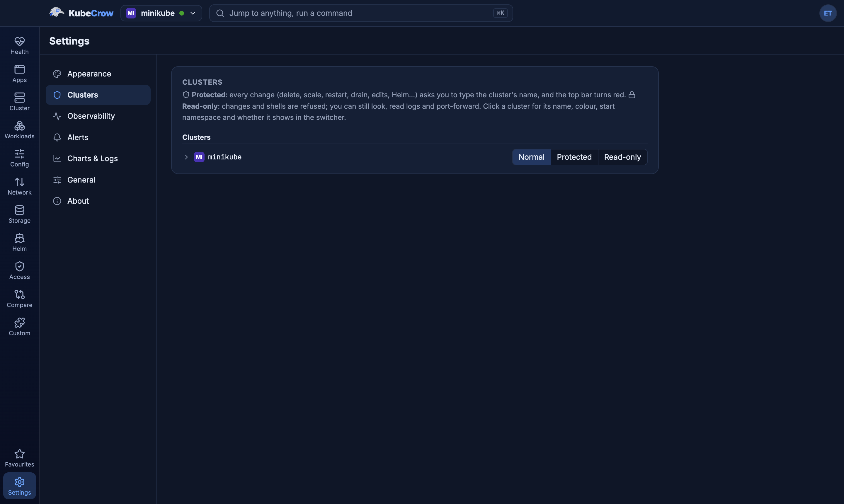Select Appearance settings tab
This screenshot has width=844, height=504.
click(x=98, y=74)
